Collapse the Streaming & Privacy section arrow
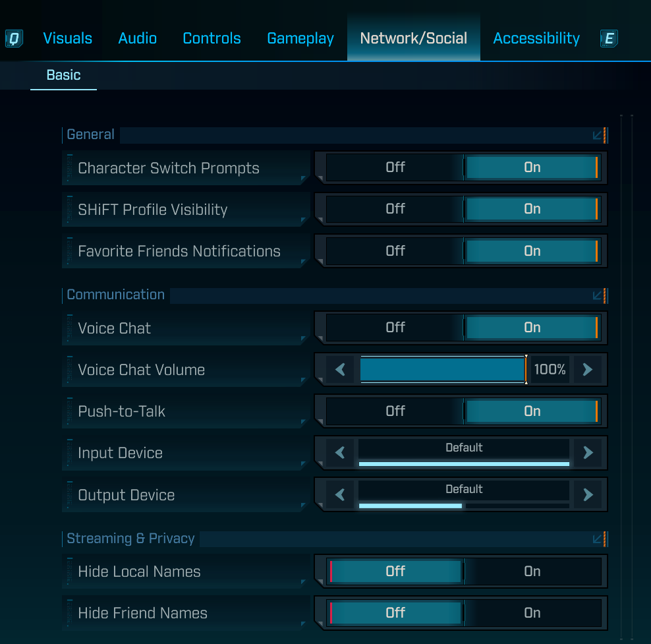Image resolution: width=651 pixels, height=644 pixels. pos(597,539)
